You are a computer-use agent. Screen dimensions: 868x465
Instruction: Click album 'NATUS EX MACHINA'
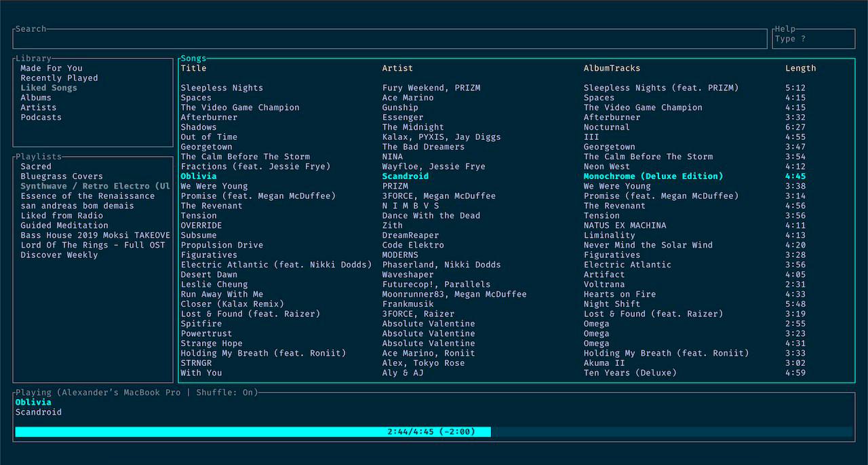pos(625,225)
